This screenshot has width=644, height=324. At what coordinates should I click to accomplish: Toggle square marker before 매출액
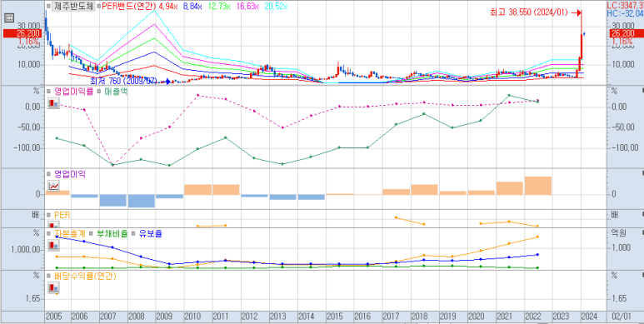(x=98, y=91)
